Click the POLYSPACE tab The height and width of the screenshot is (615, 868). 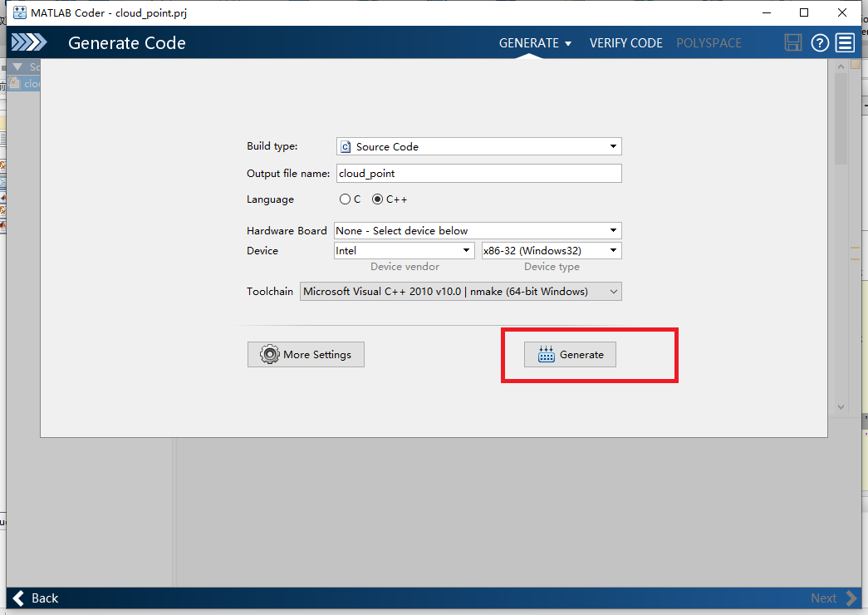click(x=709, y=43)
